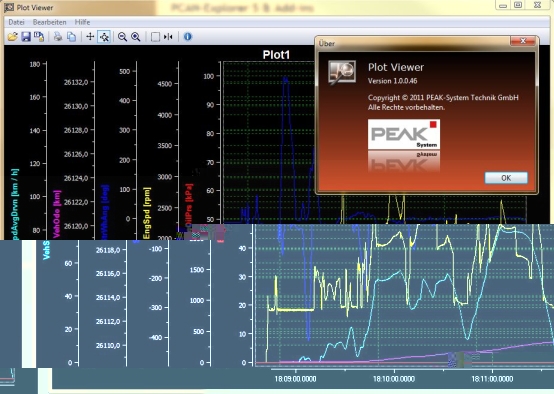Print the plot with the printer icon

58,37
